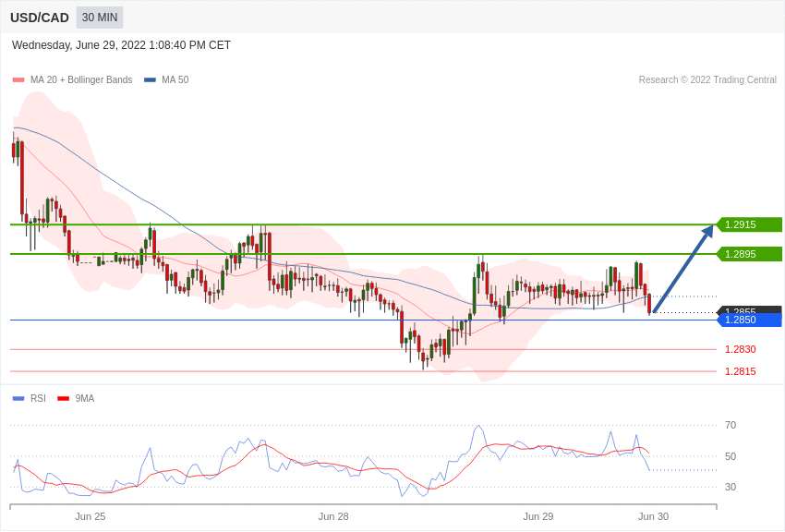Image resolution: width=785 pixels, height=532 pixels.
Task: Click the 1.2850 pivot price tag
Action: (750, 320)
